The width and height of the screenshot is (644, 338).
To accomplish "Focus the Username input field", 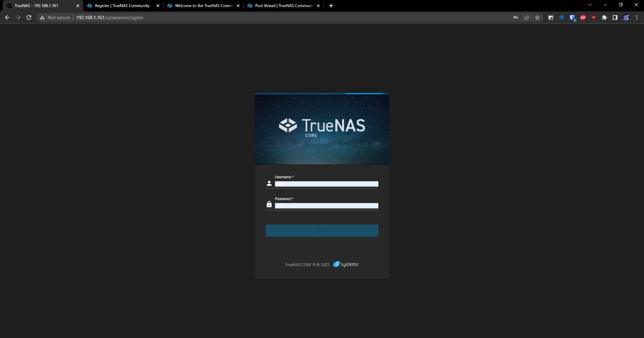I will pos(326,184).
